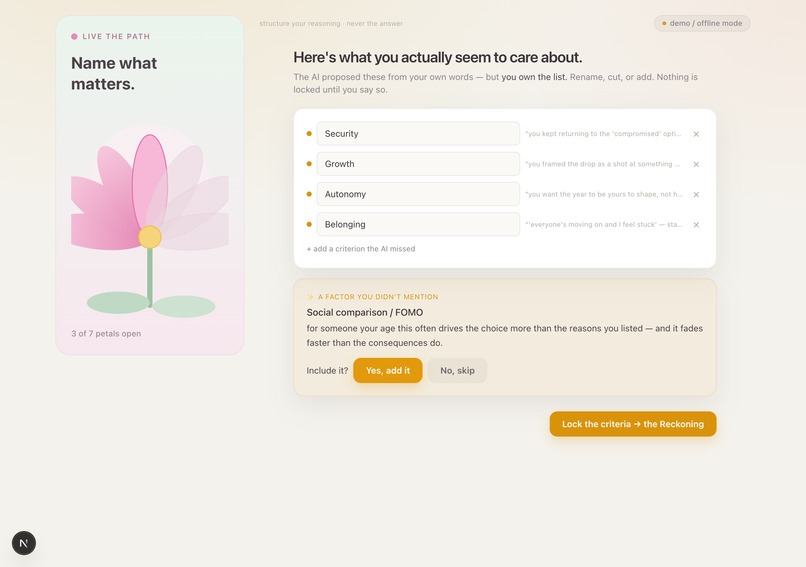The height and width of the screenshot is (567, 806).
Task: Click the orange bullet beside Belonging
Action: (x=309, y=224)
